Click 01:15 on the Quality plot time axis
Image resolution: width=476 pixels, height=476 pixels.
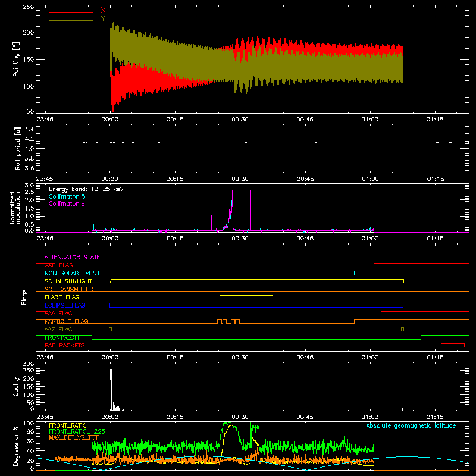coord(435,417)
